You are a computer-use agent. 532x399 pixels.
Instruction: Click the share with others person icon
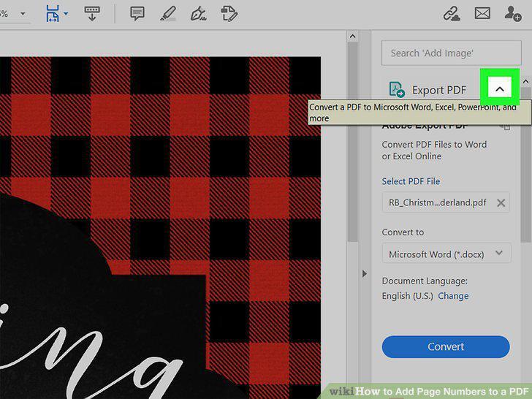[x=513, y=14]
